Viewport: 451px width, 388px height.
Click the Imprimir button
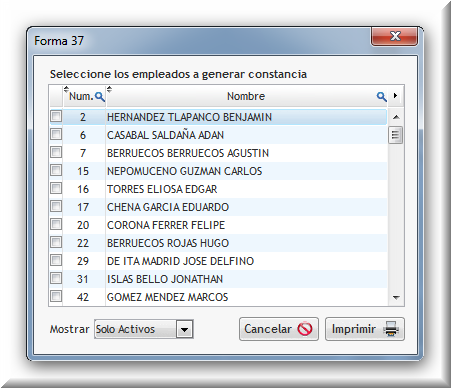[x=365, y=329]
